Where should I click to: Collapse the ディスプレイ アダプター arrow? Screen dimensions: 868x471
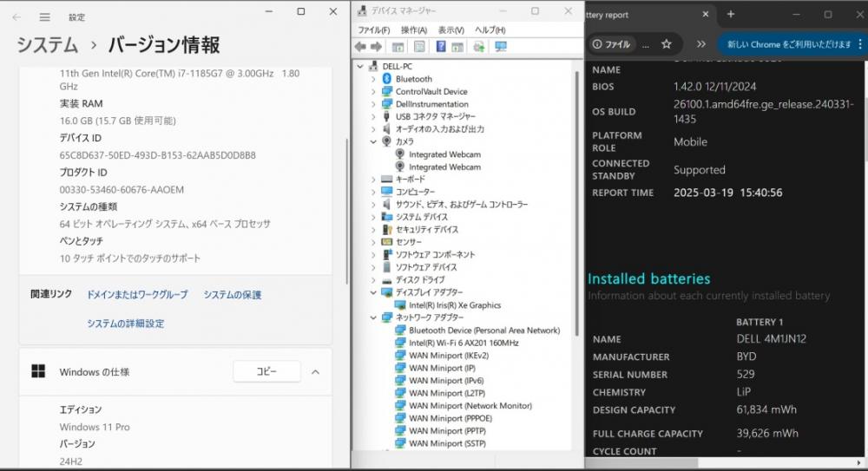[x=373, y=292]
